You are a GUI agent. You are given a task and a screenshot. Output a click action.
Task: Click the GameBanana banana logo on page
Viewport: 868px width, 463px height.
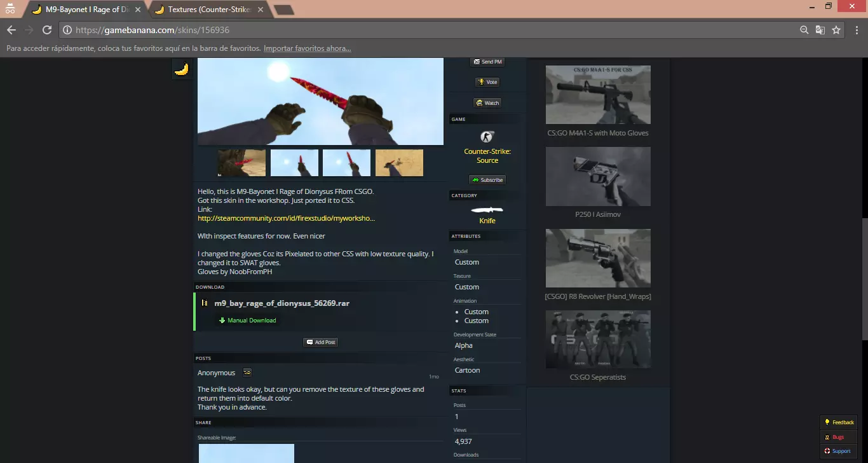(x=182, y=69)
